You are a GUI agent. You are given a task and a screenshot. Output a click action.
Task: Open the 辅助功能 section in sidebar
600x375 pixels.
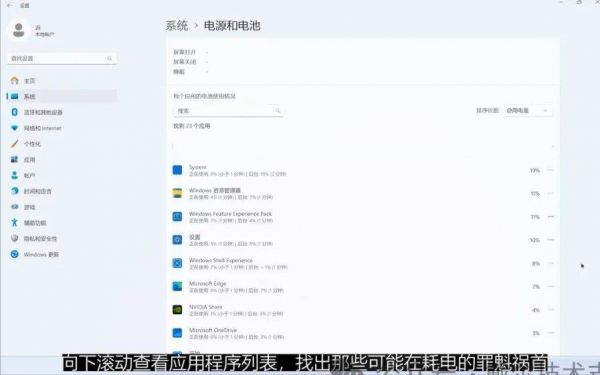[62, 223]
